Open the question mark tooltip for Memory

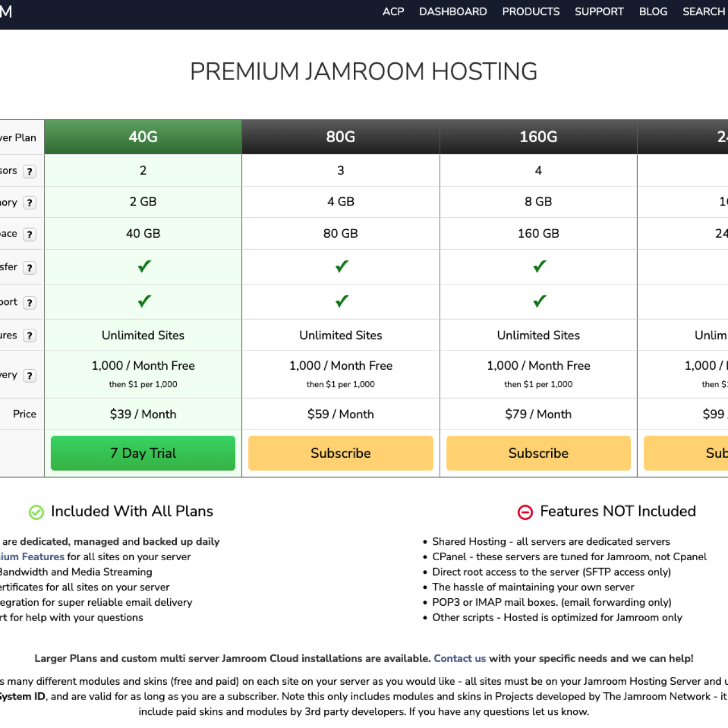click(30, 202)
